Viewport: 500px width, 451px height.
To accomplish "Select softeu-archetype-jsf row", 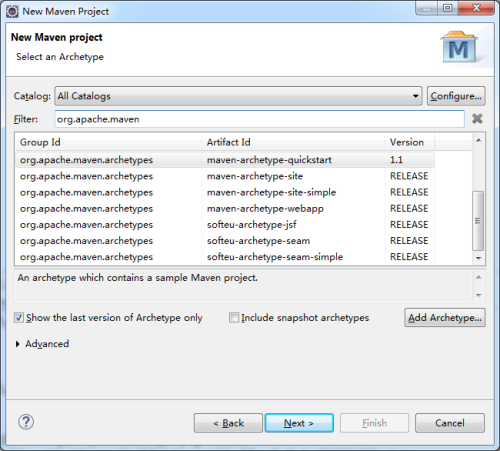I will [225, 225].
